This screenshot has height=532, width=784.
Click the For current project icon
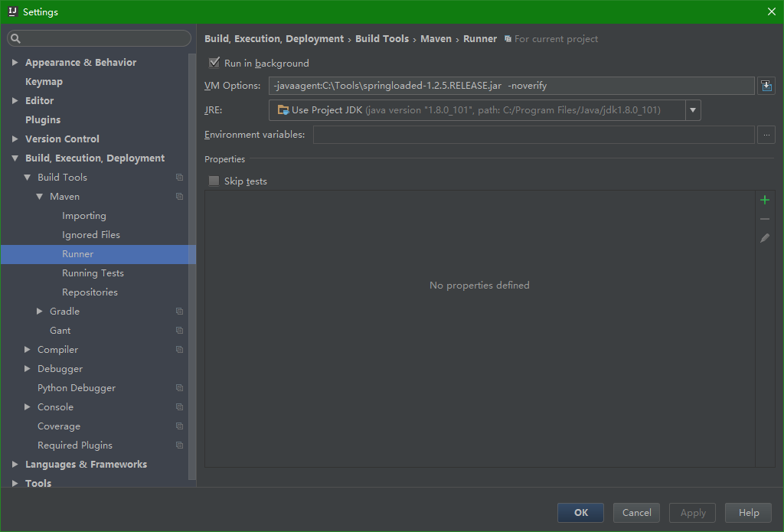[508, 39]
